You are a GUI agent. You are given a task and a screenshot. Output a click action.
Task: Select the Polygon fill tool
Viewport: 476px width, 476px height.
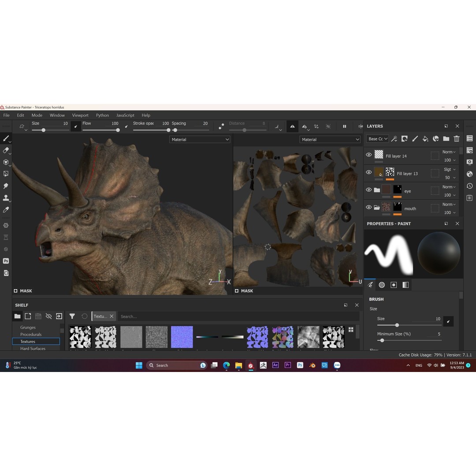[6, 174]
